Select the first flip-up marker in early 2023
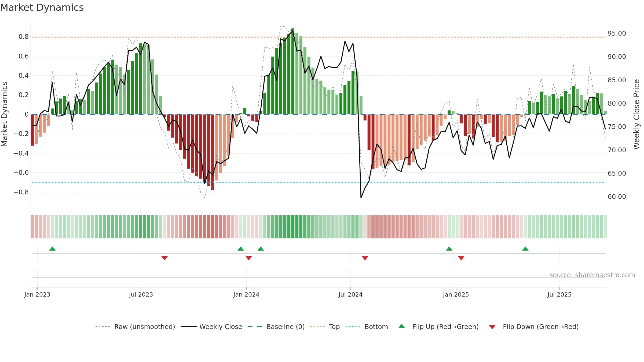The image size is (644, 362). tap(52, 249)
